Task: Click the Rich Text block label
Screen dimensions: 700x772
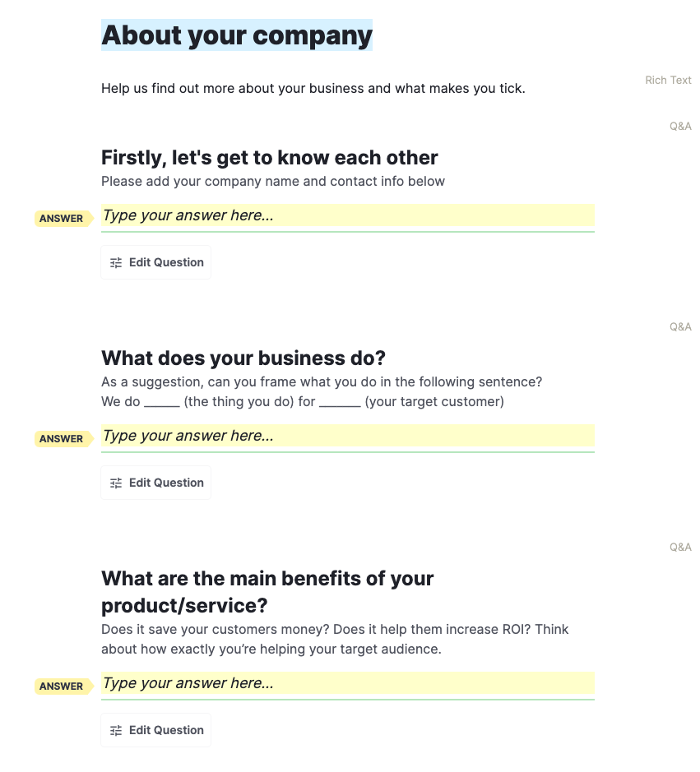Action: 668,80
